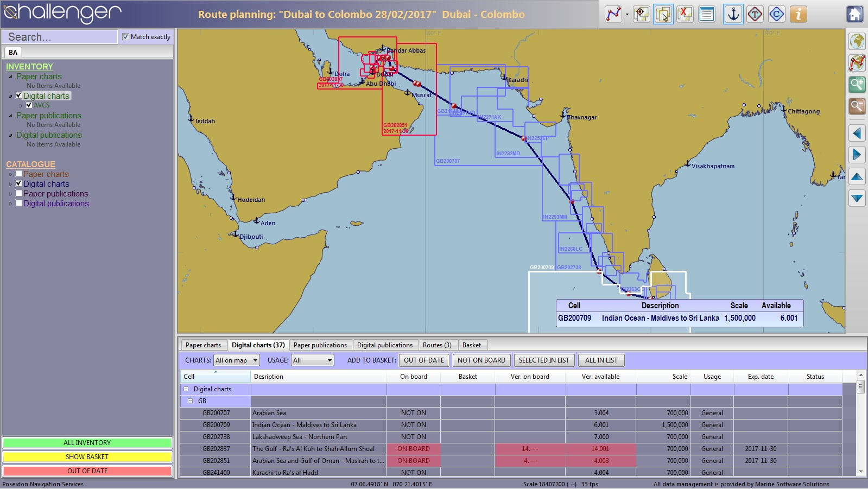Screen dimensions: 868x489
Task: Collapse the GB table group
Action: [x=190, y=401]
